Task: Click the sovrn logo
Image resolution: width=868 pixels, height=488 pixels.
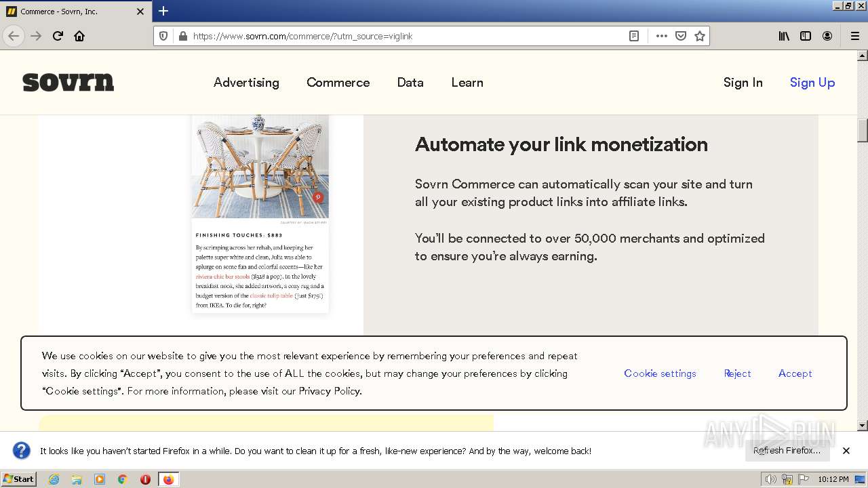Action: (68, 82)
